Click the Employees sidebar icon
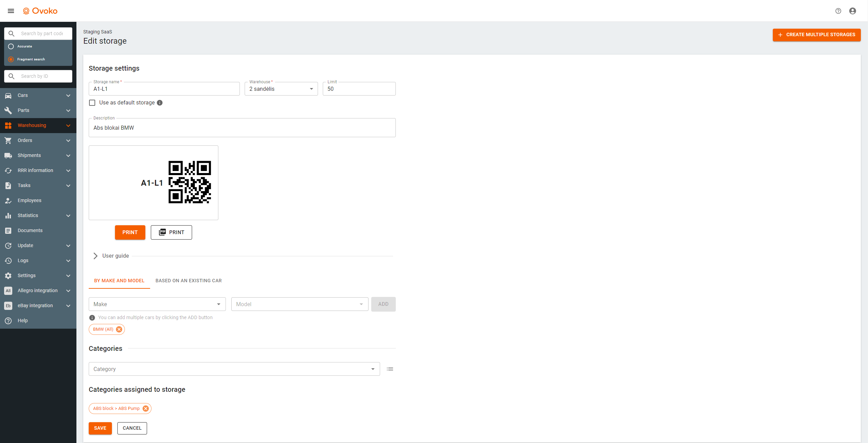 (8, 201)
